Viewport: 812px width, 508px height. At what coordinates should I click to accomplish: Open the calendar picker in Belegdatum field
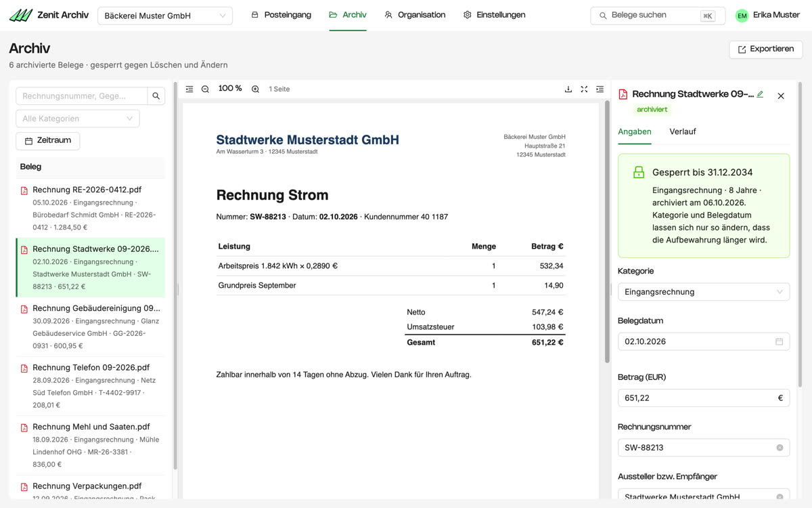779,341
